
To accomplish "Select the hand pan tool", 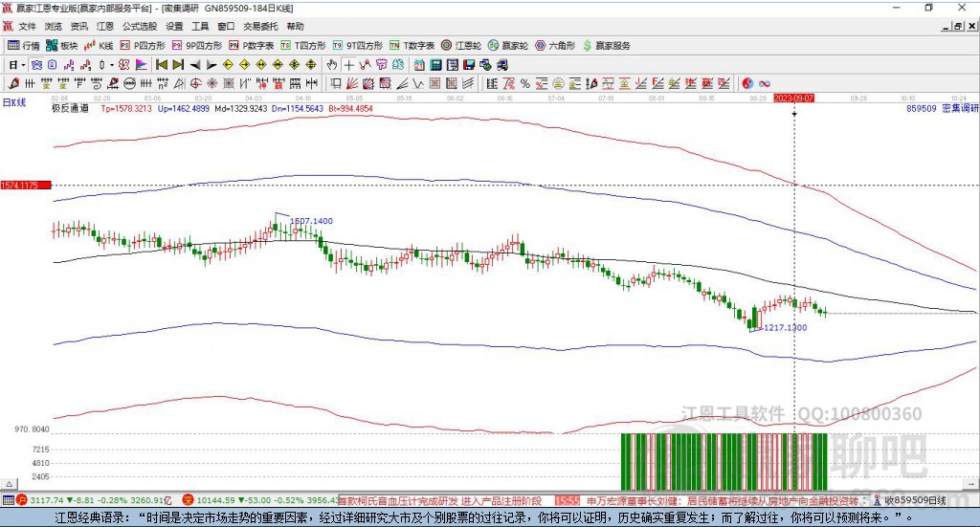I will click(x=332, y=65).
